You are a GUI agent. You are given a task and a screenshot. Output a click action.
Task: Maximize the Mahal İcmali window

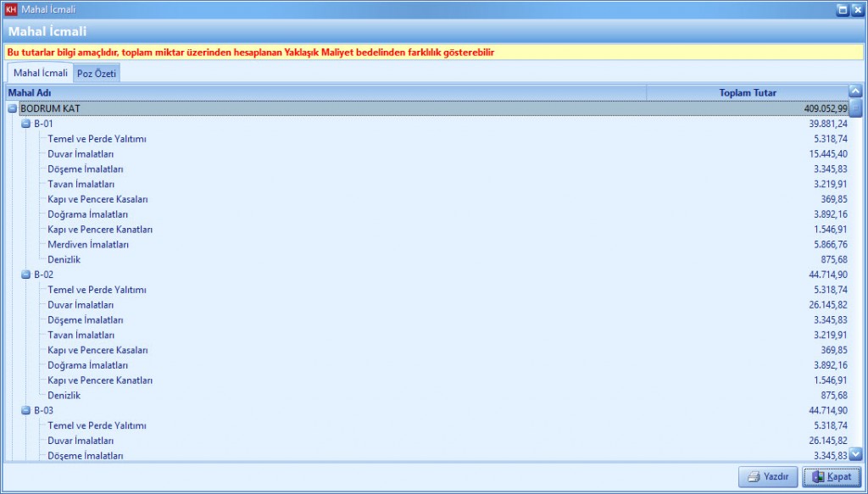pos(842,10)
